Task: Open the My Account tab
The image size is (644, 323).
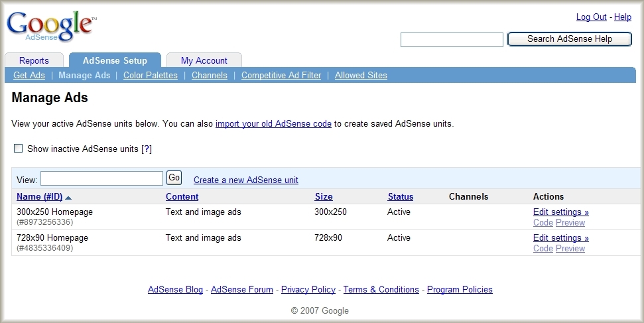Action: [204, 60]
